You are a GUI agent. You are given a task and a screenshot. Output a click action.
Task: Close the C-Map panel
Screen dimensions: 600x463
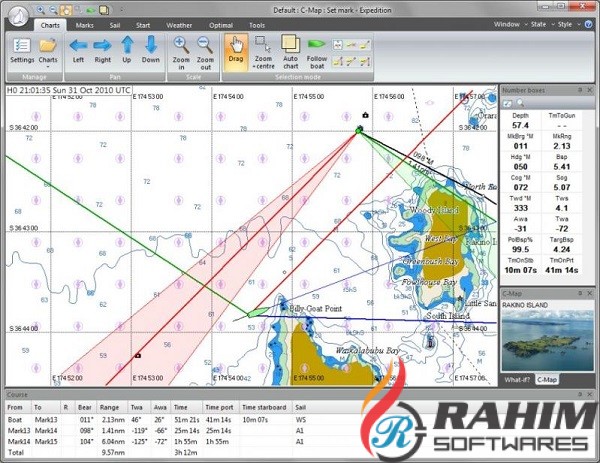[590, 293]
